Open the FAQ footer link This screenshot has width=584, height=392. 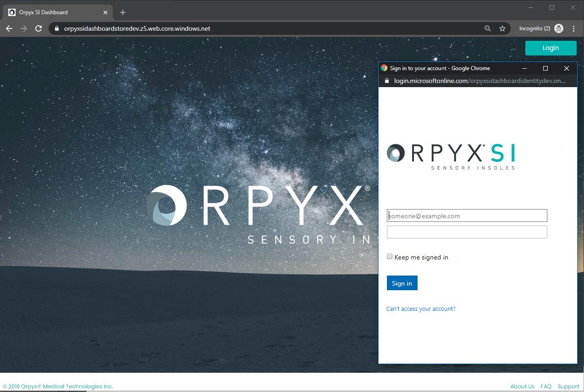coord(545,386)
